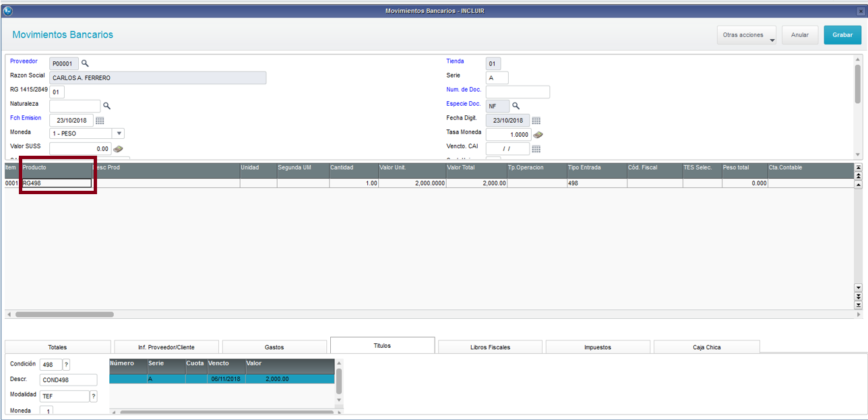Click grid page-up double arrow icon
Viewport: 868px width, 420px height.
859,175
